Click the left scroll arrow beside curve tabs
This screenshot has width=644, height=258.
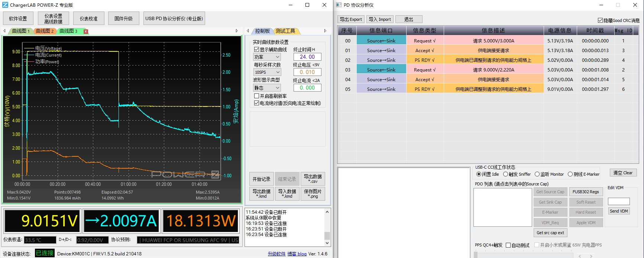click(4, 31)
